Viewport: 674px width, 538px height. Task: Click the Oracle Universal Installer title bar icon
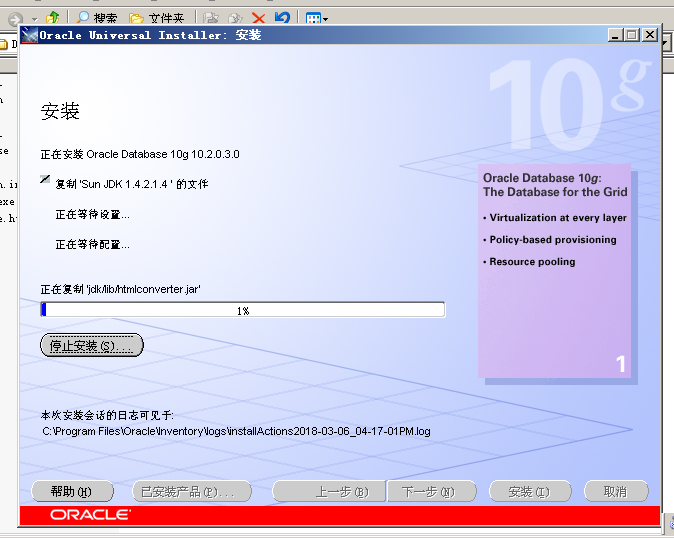(30, 35)
